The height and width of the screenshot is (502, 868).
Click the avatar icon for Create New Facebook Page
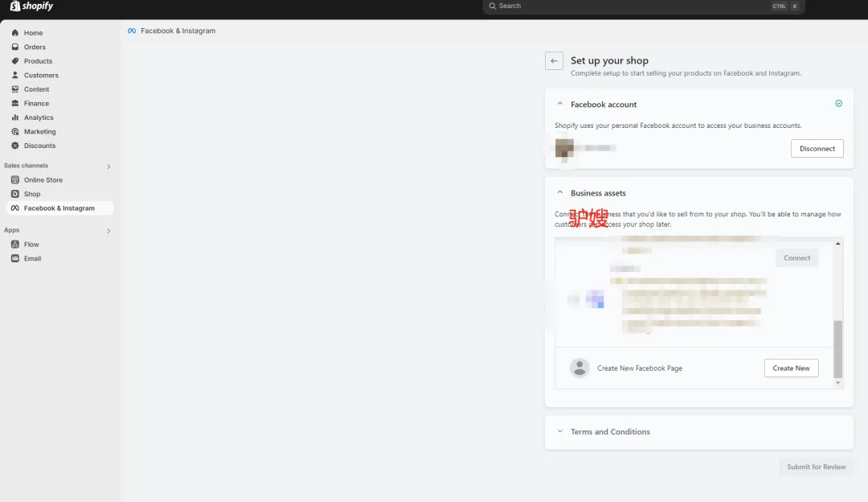tap(579, 368)
